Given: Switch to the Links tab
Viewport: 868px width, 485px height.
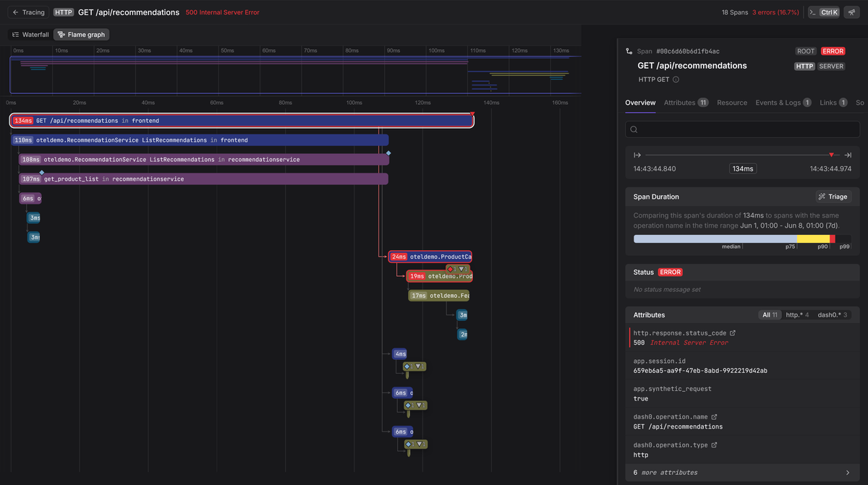Looking at the screenshot, I should click(833, 103).
